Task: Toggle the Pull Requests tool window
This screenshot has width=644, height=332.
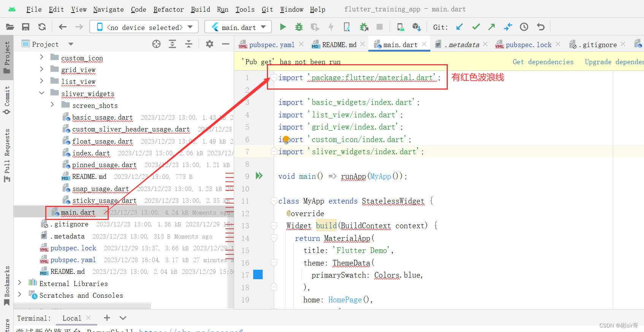Action: click(7, 155)
